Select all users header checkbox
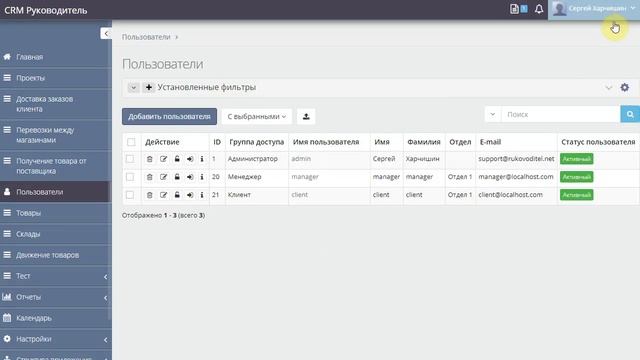This screenshot has width=640, height=360. tap(131, 142)
